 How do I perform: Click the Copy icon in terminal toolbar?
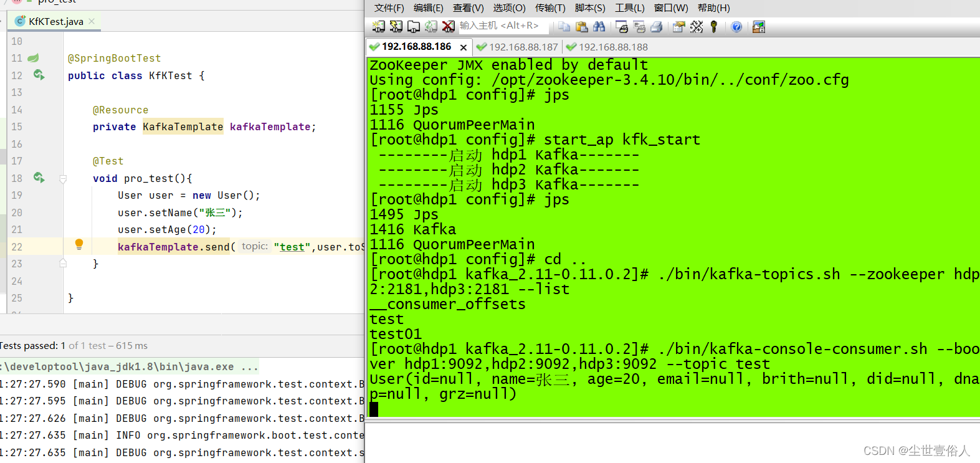(564, 26)
